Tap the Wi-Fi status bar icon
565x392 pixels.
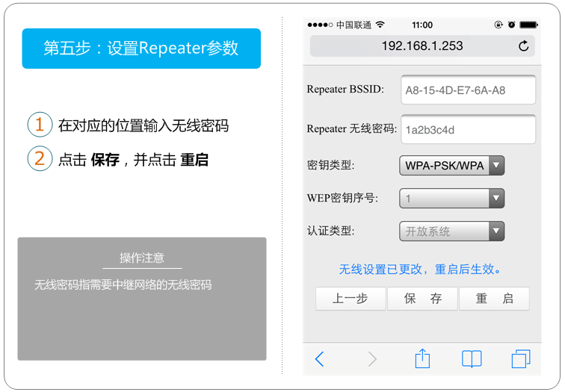(x=380, y=25)
